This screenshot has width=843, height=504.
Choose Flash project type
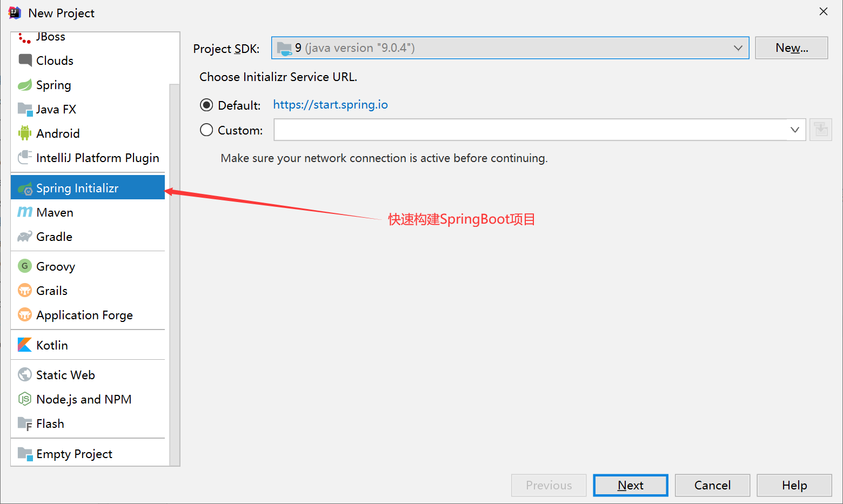pos(88,424)
